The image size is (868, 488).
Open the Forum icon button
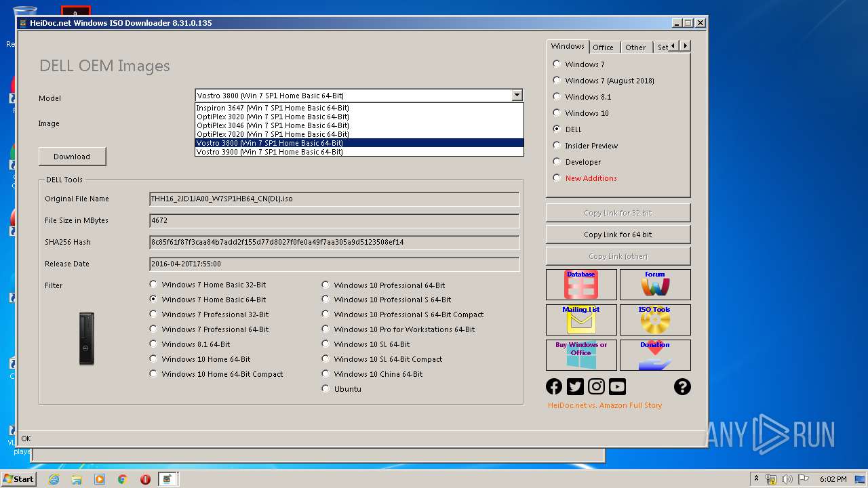[655, 285]
